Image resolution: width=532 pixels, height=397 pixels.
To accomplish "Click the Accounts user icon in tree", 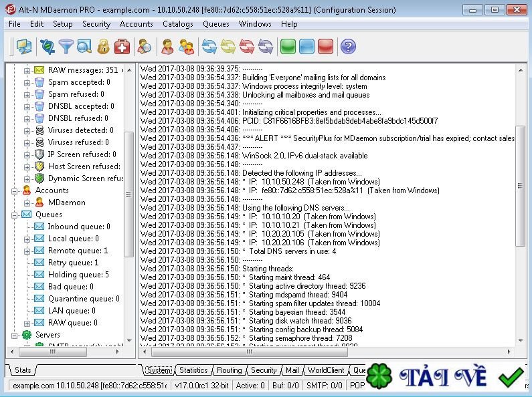I will pos(27,190).
